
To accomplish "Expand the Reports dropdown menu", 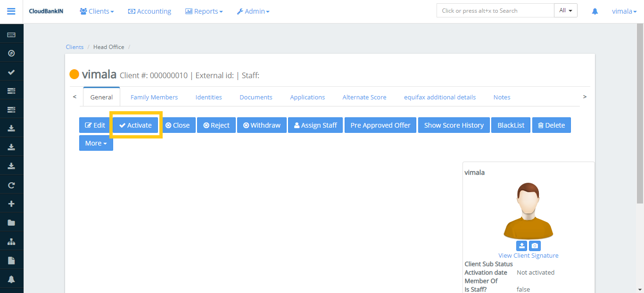I will click(x=204, y=11).
